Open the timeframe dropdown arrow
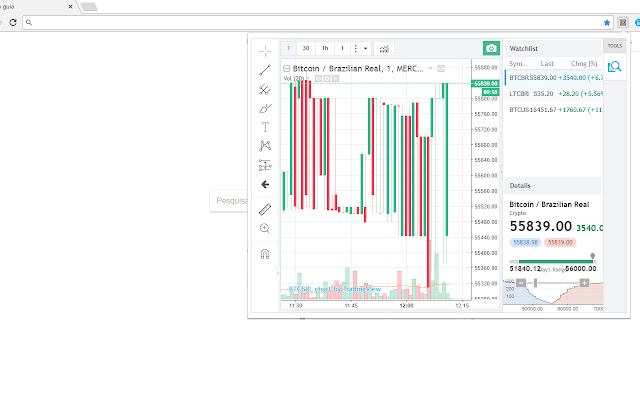 (x=365, y=49)
